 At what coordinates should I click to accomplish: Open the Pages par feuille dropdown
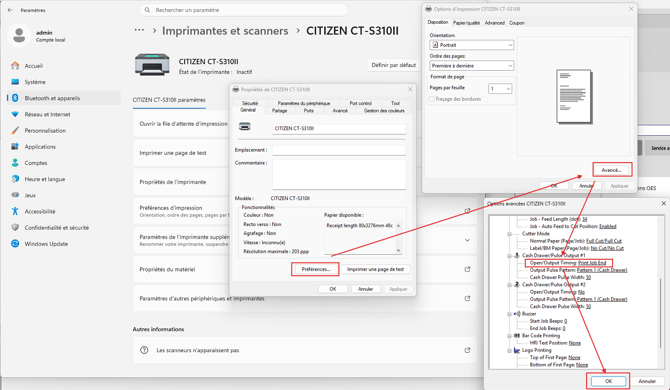pos(500,89)
